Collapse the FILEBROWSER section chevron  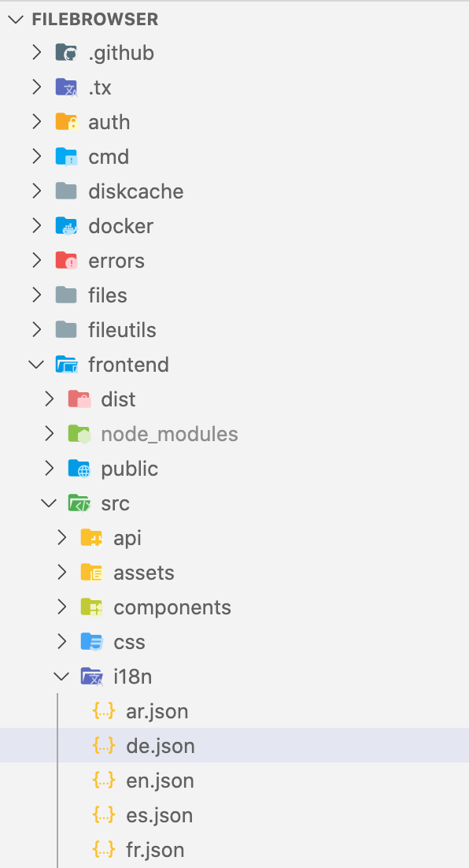point(16,19)
